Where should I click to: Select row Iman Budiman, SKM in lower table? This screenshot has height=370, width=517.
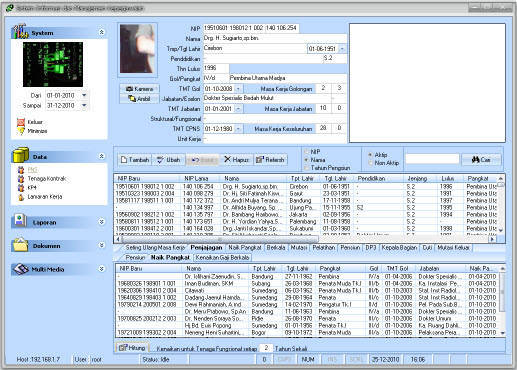click(308, 283)
